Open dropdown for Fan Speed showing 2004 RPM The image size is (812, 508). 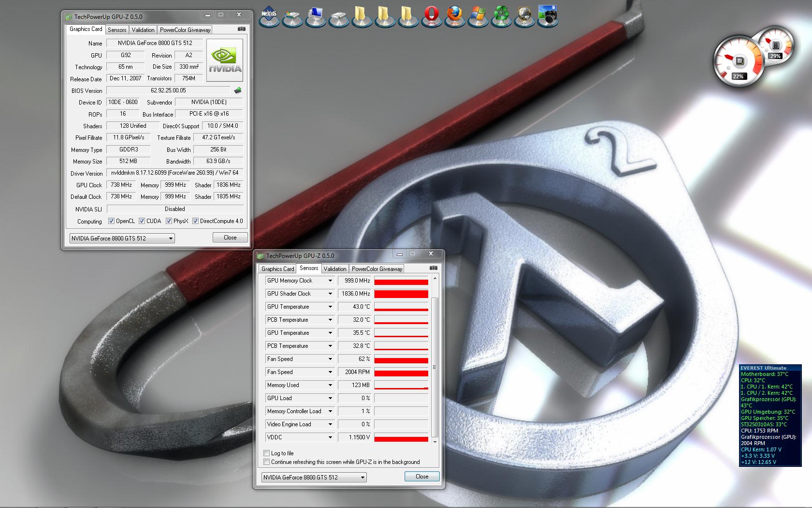click(x=330, y=372)
